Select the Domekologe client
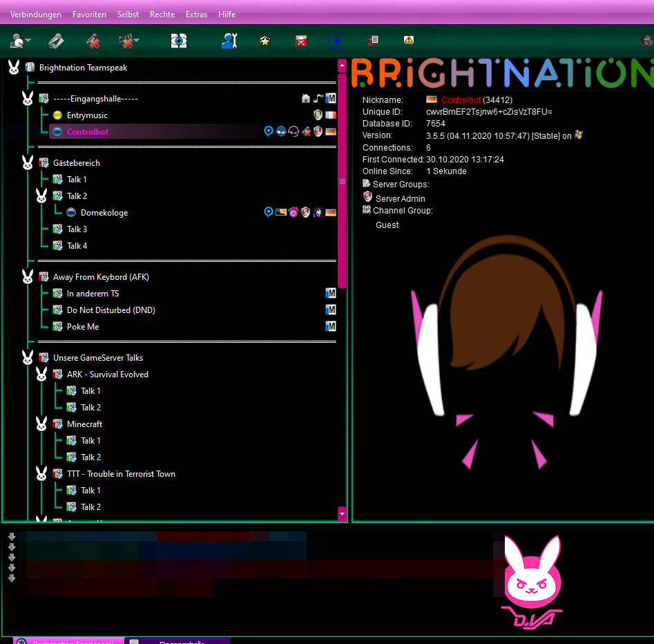The image size is (654, 644). pyautogui.click(x=104, y=212)
